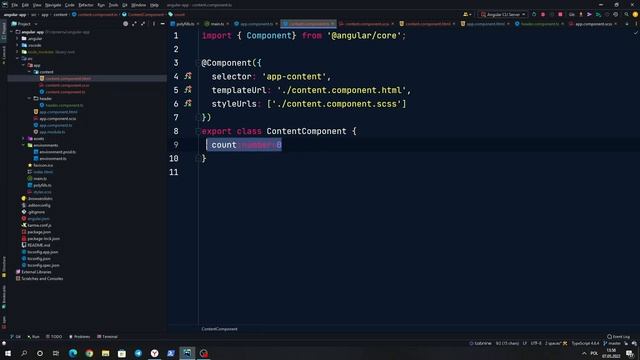Open the Git tool window button
Viewport: 640px width, 360px height.
pyautogui.click(x=16, y=337)
